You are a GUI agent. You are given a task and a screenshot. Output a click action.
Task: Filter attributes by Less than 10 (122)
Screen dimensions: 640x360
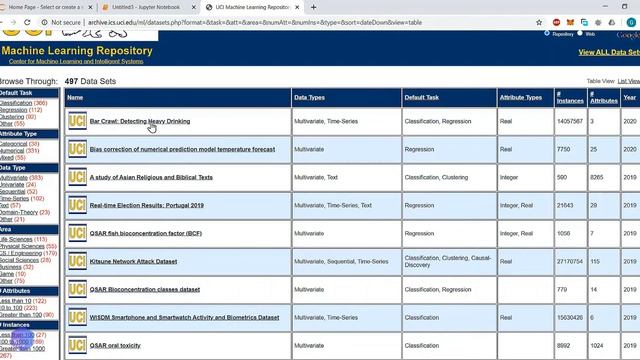(16, 301)
